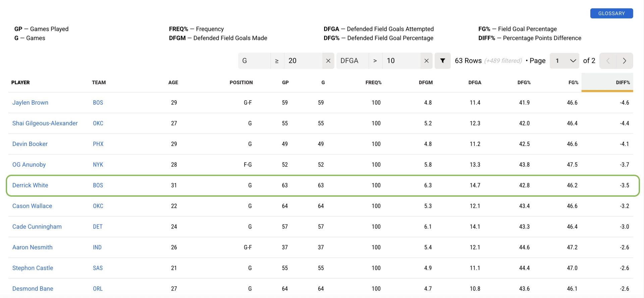Click the previous page arrow
Screen dimensions: 644x298
608,61
